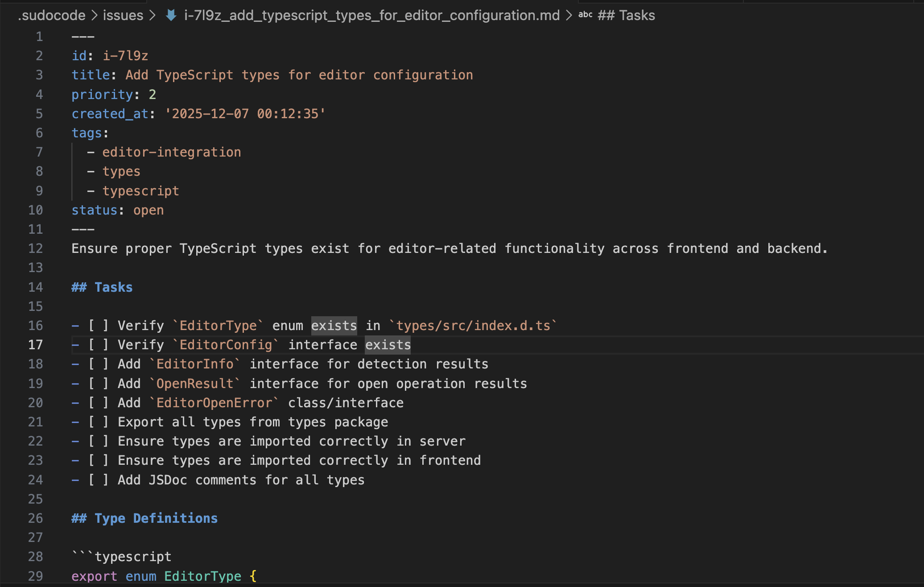Click the created_at timestamp on line 5
The width and height of the screenshot is (924, 587).
244,113
